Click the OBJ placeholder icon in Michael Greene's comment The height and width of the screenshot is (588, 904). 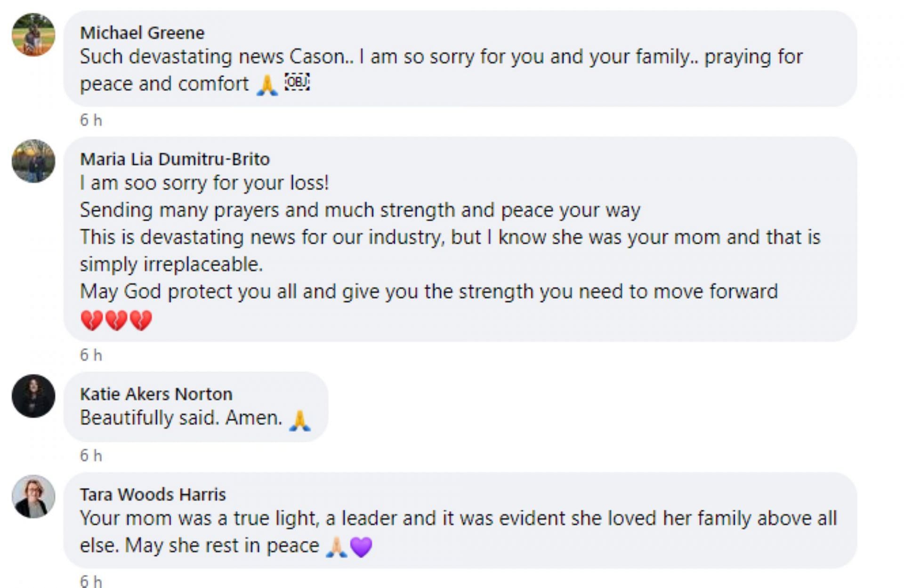[x=297, y=82]
